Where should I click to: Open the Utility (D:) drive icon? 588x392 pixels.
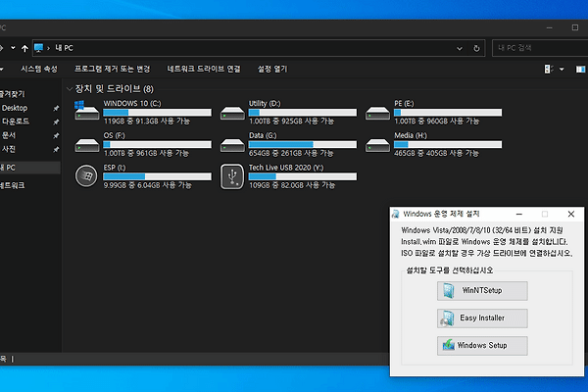(232, 113)
